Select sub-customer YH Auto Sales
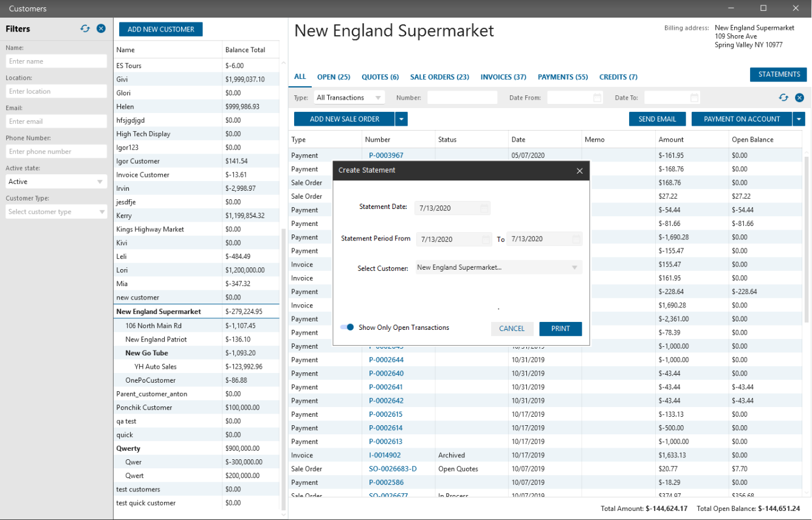 [196, 367]
